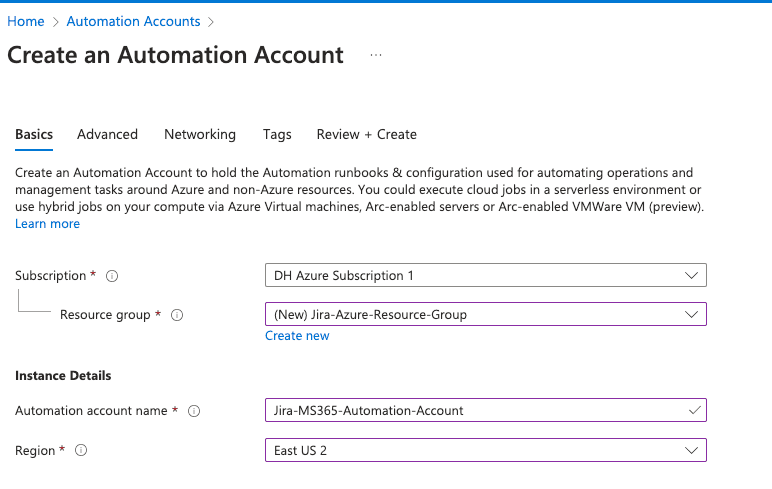The height and width of the screenshot is (489, 772).
Task: Click the chevron after Home breadcrumb
Action: coord(56,22)
